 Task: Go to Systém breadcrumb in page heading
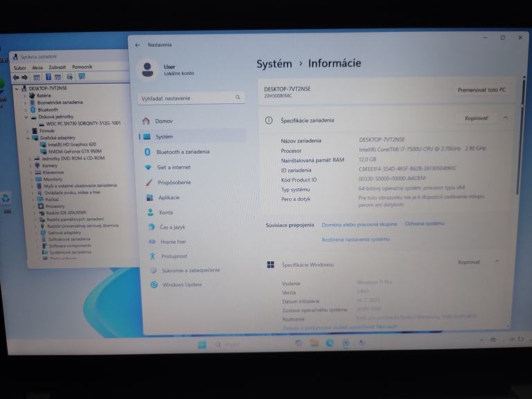[274, 64]
